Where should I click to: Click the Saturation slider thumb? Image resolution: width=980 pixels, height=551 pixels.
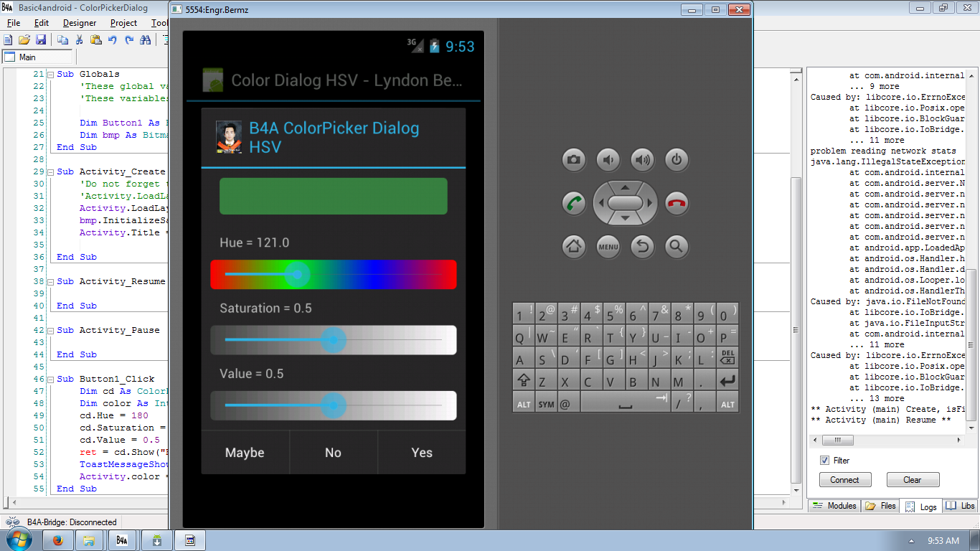click(333, 340)
